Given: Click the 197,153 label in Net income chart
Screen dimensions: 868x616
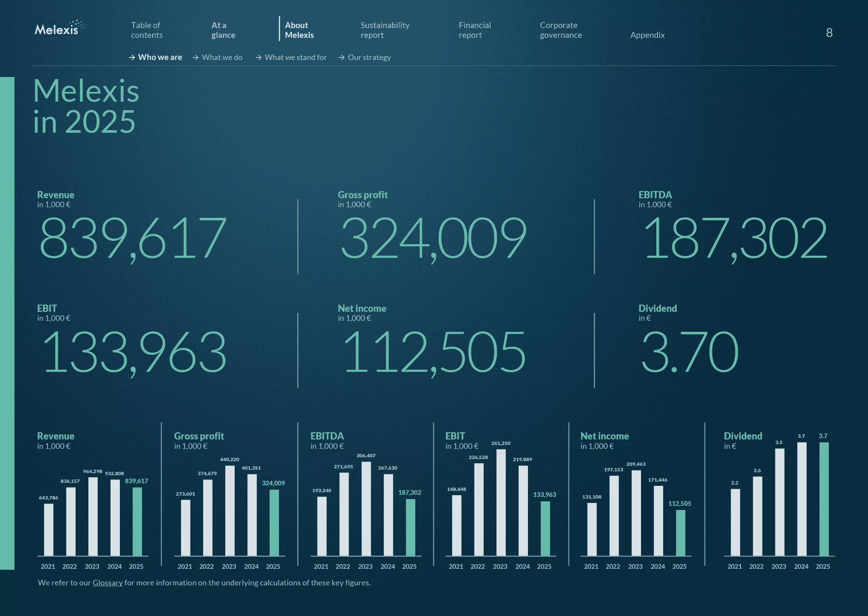Looking at the screenshot, I should coord(614,470).
